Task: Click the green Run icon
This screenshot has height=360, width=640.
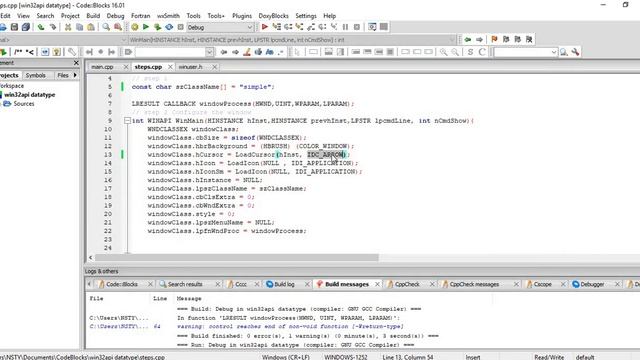Action: [x=146, y=27]
